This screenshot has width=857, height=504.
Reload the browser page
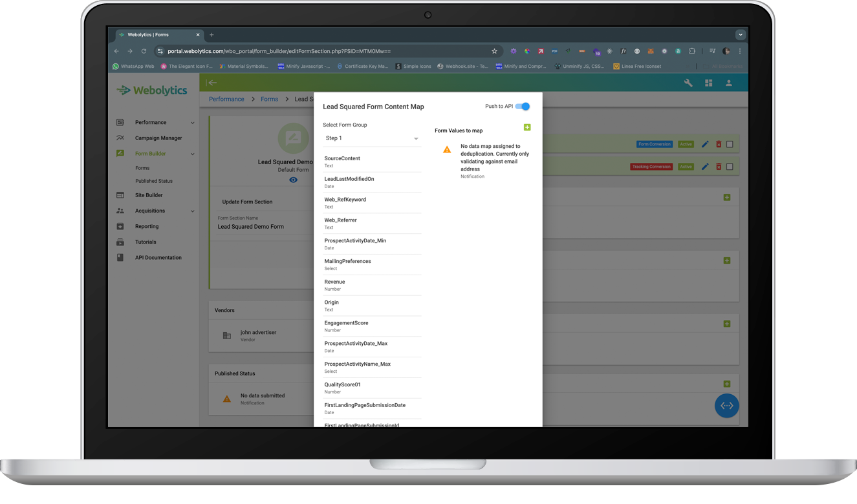(x=144, y=51)
